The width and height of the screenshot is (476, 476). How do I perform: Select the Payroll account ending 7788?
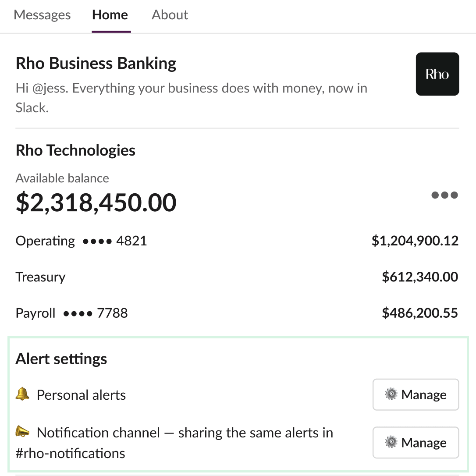(x=237, y=313)
